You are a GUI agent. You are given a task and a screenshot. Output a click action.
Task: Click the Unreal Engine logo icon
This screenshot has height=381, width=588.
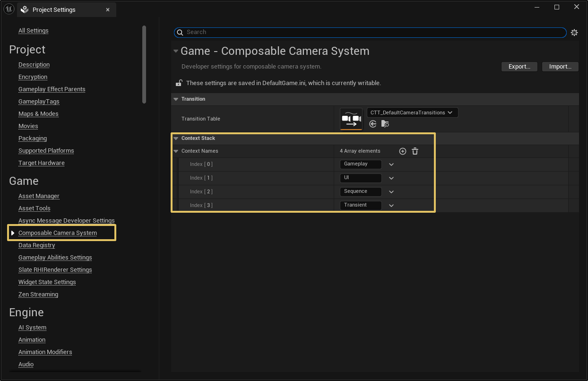click(x=9, y=9)
